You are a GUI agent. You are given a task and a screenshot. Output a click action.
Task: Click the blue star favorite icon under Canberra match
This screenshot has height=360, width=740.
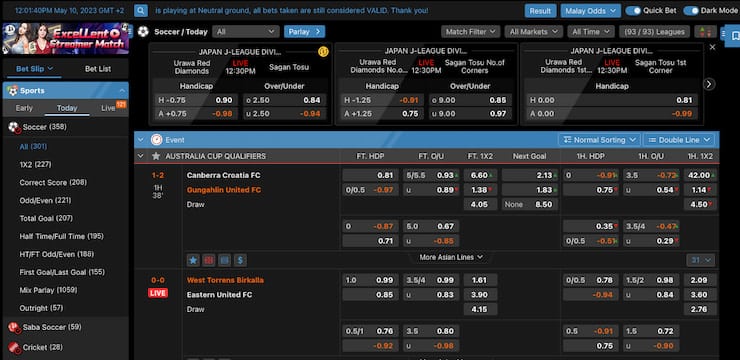click(x=193, y=260)
